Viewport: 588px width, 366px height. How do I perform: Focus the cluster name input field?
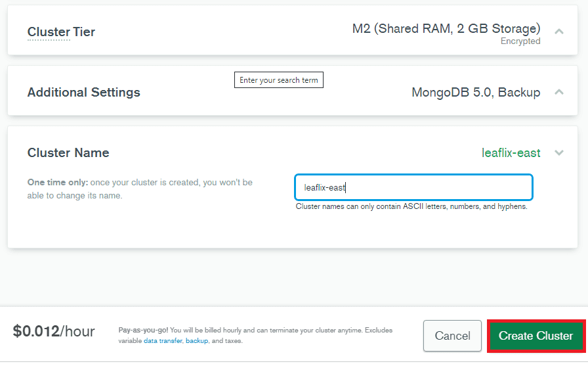(413, 187)
